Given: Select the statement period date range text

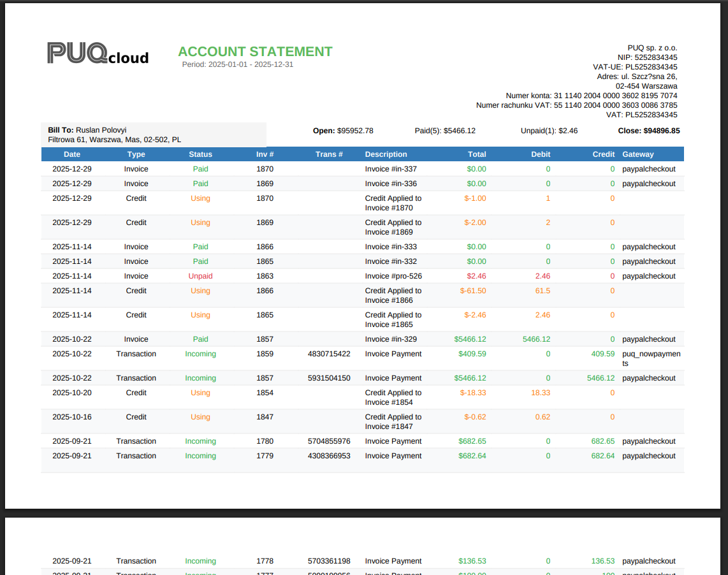Looking at the screenshot, I should pos(237,64).
